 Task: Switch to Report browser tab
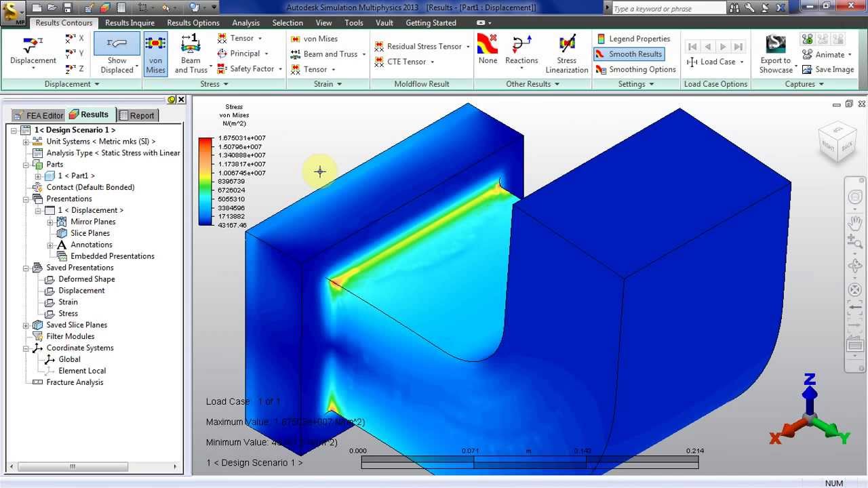coord(137,115)
